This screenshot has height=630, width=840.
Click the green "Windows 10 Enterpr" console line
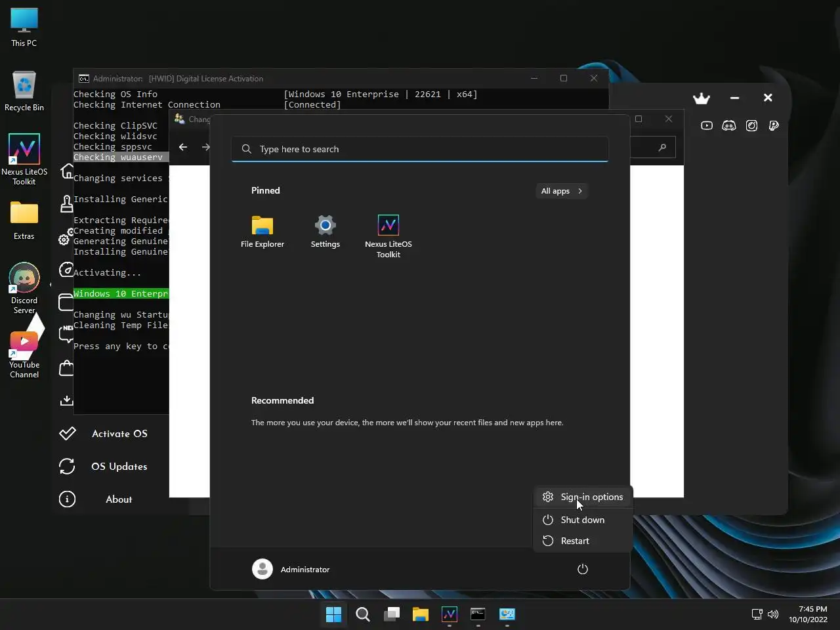coord(121,293)
